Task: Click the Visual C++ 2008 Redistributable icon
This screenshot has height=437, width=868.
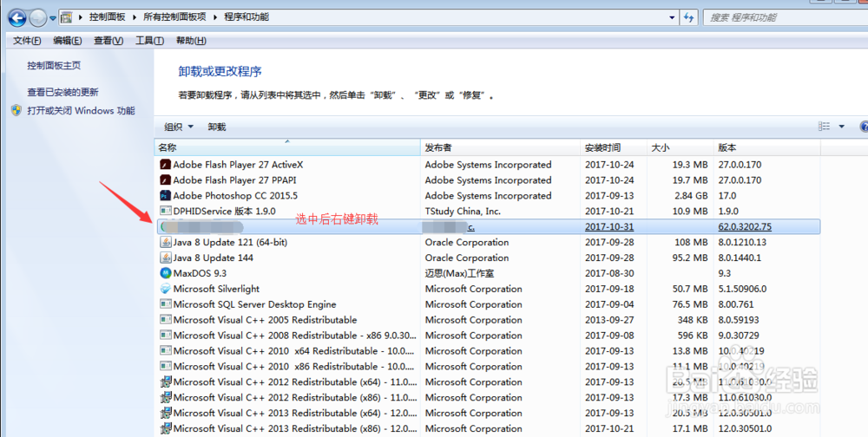Action: pos(165,336)
